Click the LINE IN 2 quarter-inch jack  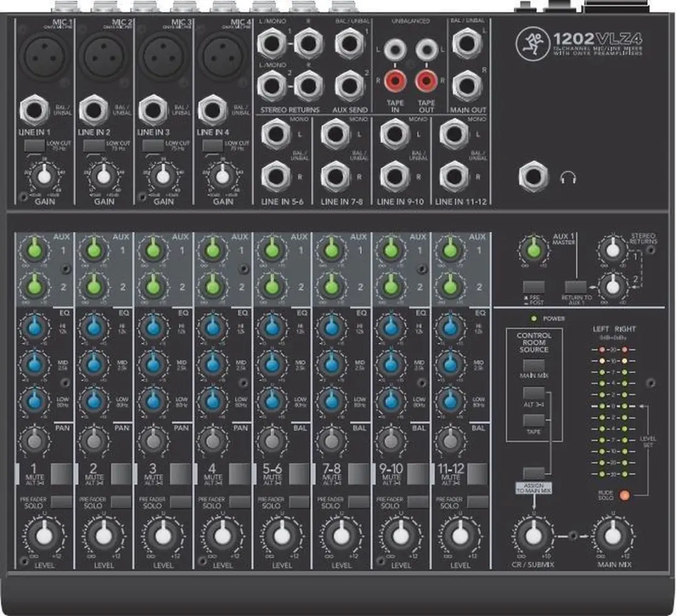click(93, 110)
